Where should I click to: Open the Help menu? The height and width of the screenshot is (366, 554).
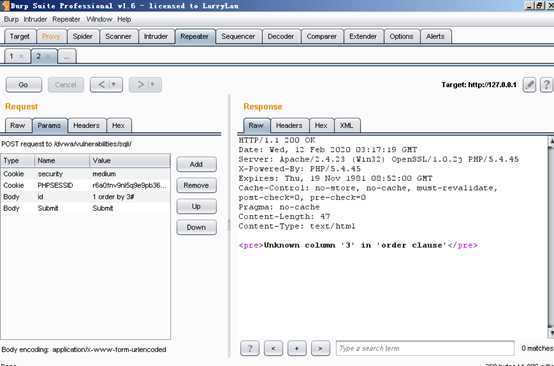click(124, 19)
